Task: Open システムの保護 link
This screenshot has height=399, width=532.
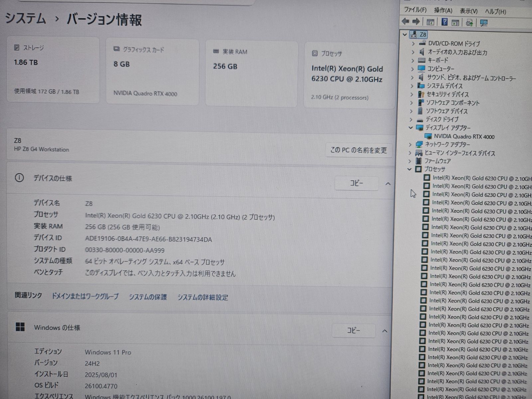Action: [148, 297]
